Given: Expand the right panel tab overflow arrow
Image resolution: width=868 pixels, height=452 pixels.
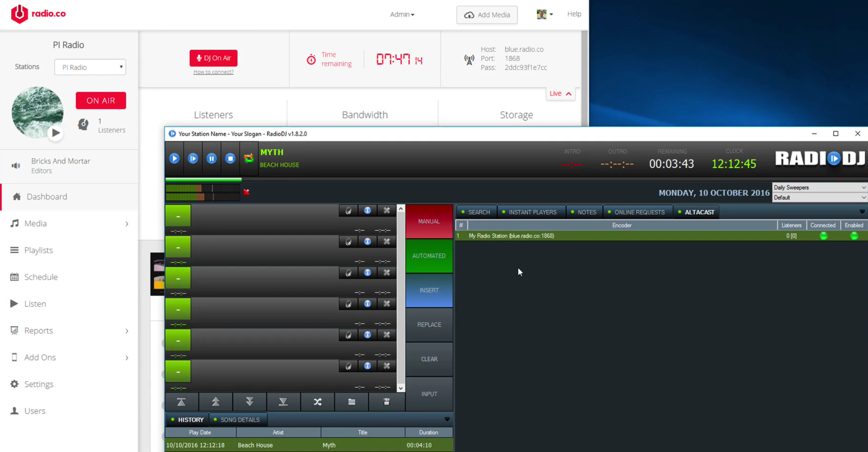Looking at the screenshot, I should 862,212.
